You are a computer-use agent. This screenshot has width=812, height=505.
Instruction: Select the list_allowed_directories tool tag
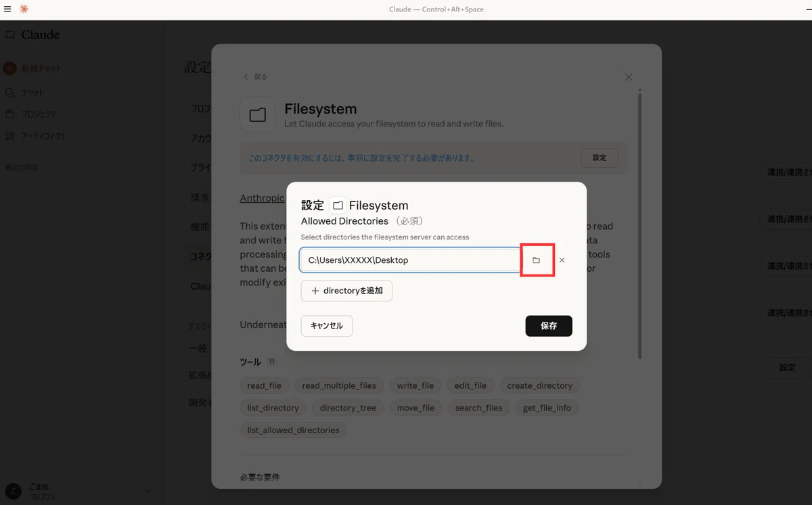(x=293, y=430)
